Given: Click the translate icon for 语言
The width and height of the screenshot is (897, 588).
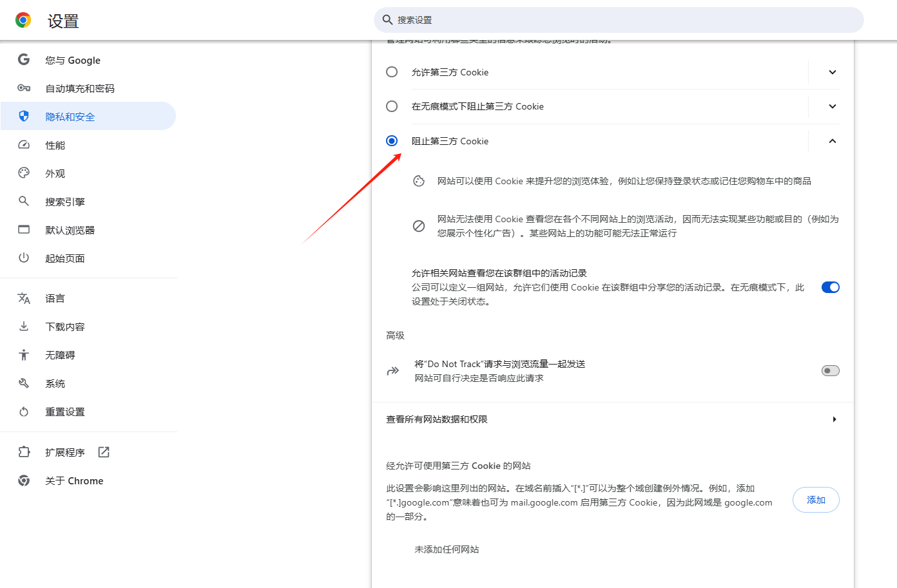Looking at the screenshot, I should (x=24, y=298).
